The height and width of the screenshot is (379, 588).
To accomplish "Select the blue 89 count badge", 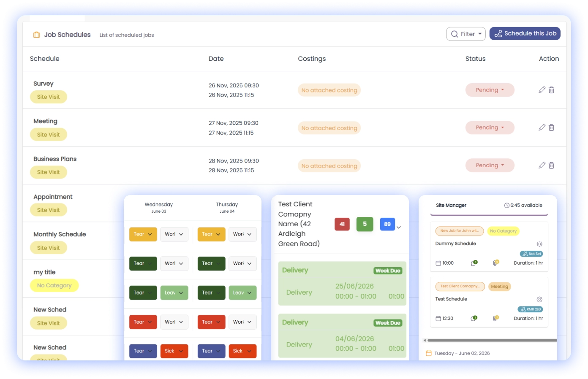I will (x=387, y=224).
